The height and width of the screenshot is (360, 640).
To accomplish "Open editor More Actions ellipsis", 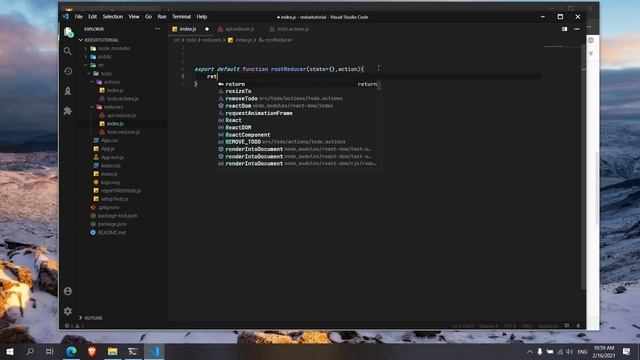I will coord(576,29).
